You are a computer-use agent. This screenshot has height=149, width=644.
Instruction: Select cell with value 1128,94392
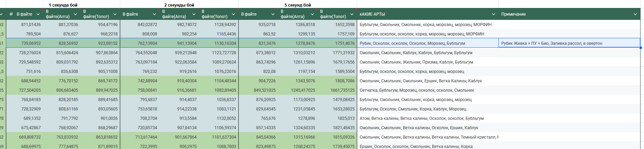coord(219,25)
